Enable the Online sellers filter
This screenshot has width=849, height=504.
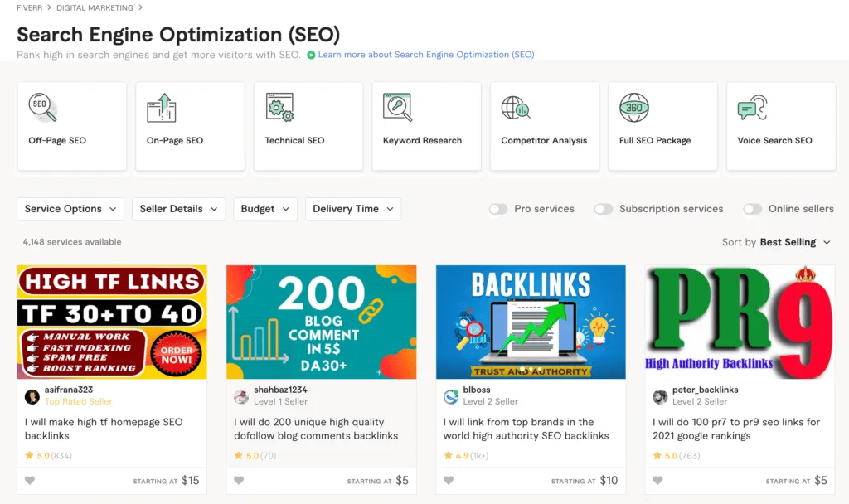753,209
